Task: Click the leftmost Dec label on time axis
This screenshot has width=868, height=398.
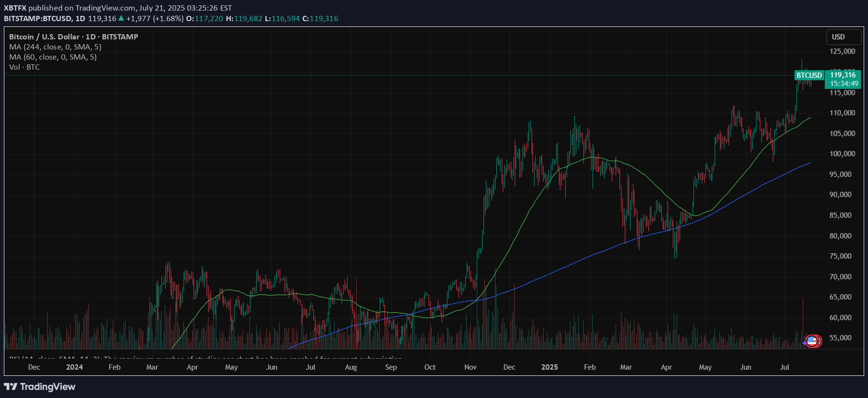Action: (x=34, y=367)
